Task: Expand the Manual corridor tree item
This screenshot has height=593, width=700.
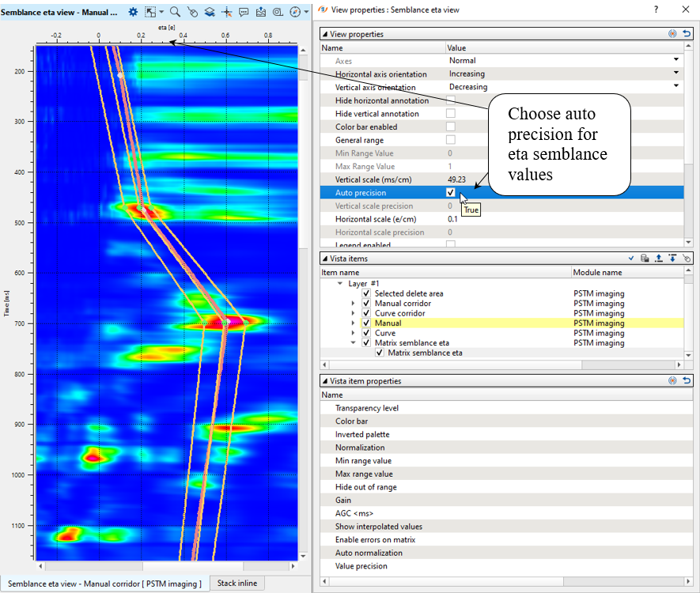Action: [x=353, y=304]
